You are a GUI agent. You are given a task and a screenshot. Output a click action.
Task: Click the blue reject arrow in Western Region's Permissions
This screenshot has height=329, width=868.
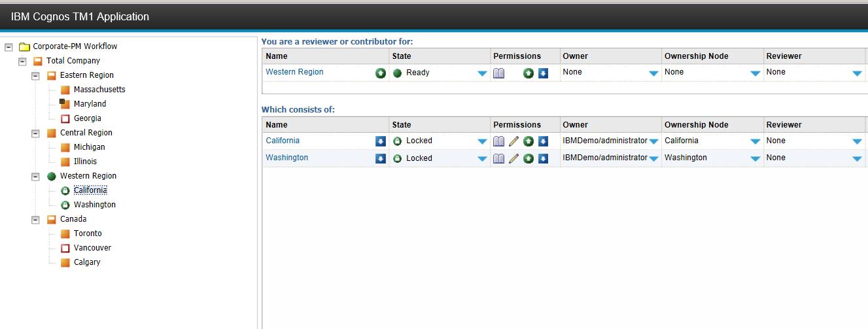point(543,73)
